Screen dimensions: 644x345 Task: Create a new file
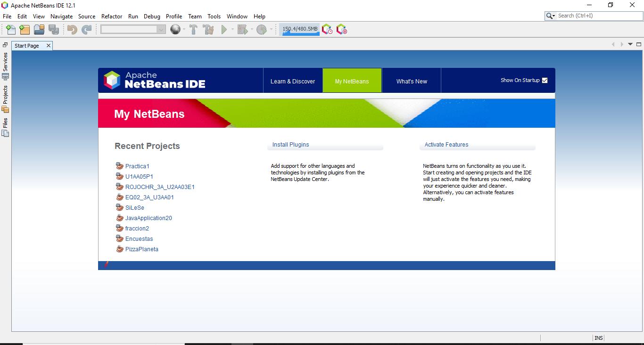pyautogui.click(x=10, y=29)
